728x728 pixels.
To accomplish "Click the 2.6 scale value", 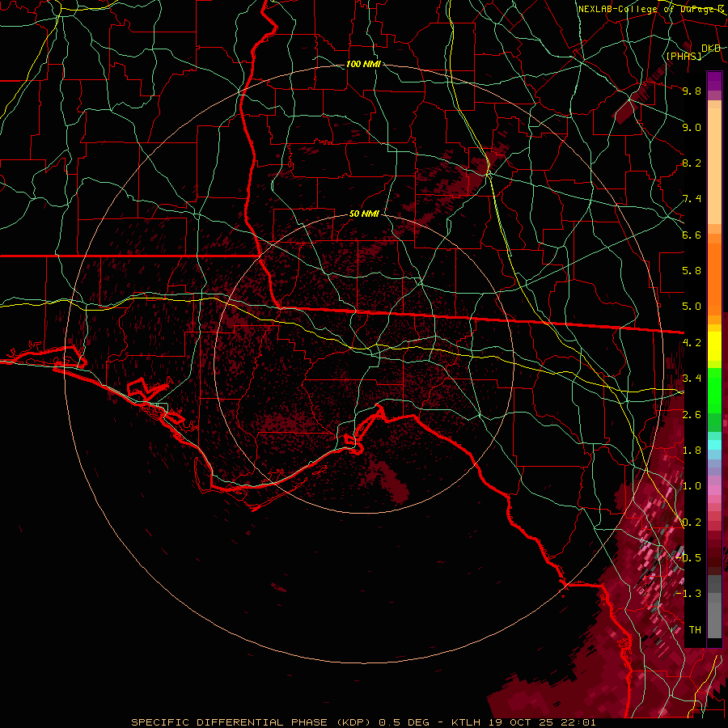I will tap(692, 415).
